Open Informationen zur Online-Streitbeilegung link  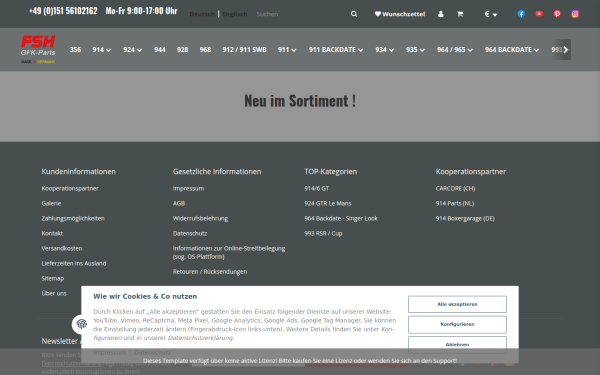pos(229,253)
